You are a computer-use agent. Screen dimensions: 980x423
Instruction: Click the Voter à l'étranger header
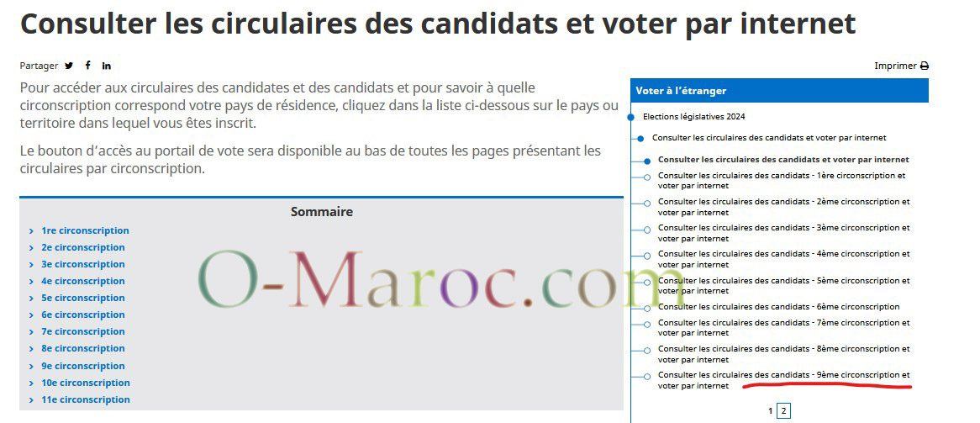point(779,91)
